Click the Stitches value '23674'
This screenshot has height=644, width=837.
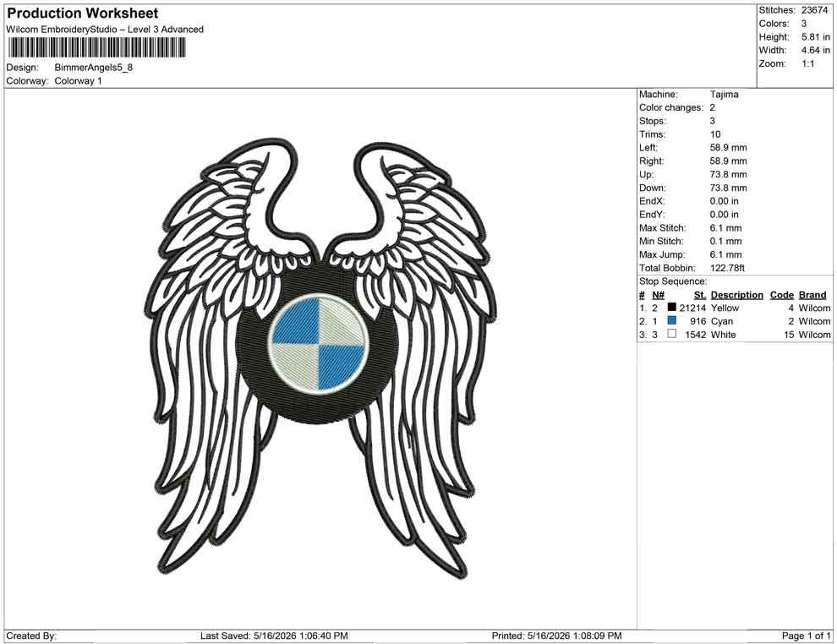pos(814,10)
